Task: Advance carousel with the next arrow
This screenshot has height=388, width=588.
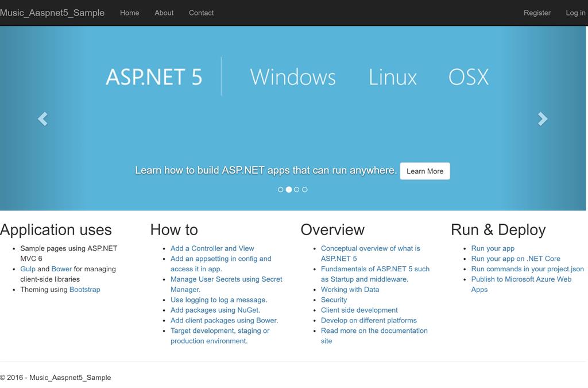Action: (x=543, y=119)
